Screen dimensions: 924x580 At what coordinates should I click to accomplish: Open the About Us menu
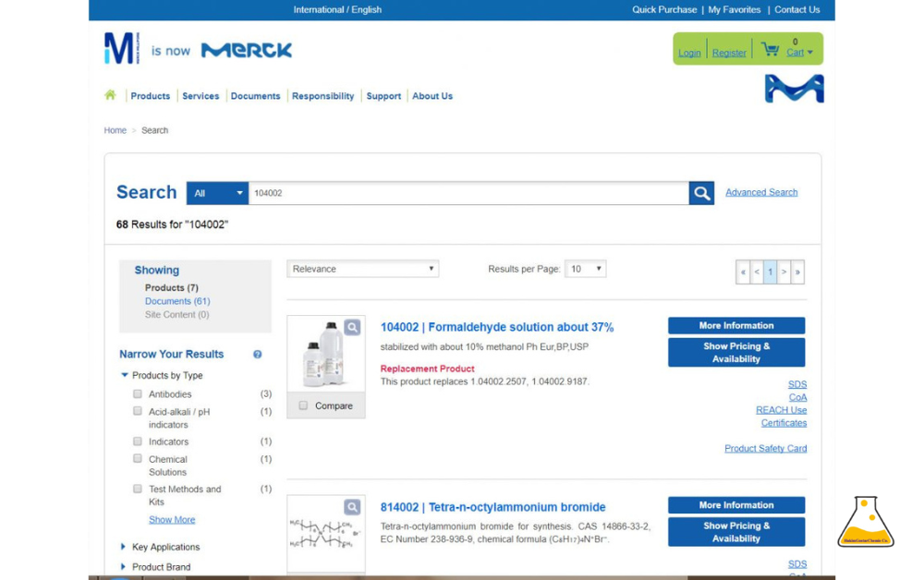(432, 96)
